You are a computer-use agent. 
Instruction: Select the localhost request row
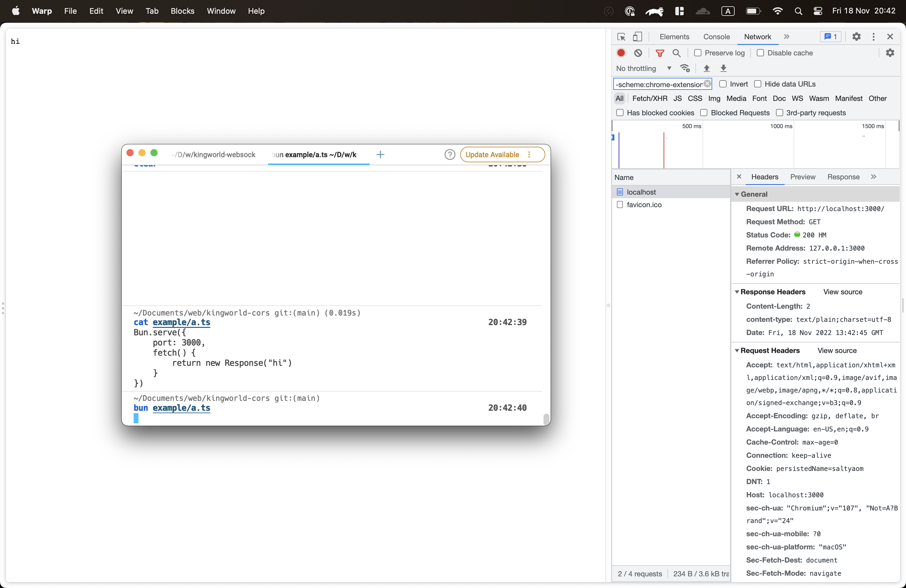(x=671, y=192)
